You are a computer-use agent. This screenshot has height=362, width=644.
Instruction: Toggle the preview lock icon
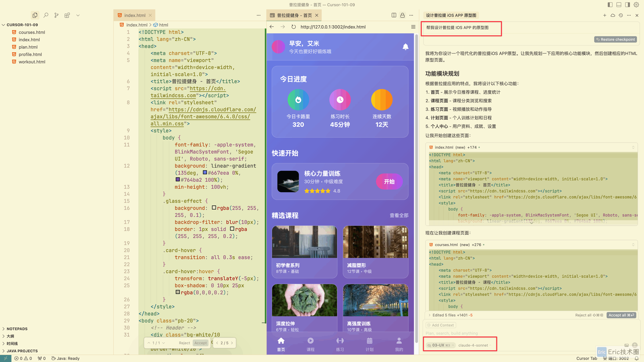402,15
